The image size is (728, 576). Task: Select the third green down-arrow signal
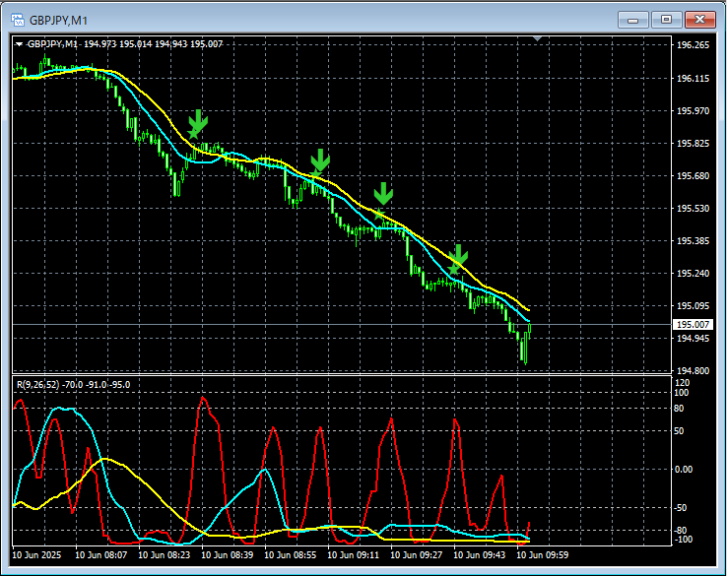tap(383, 193)
